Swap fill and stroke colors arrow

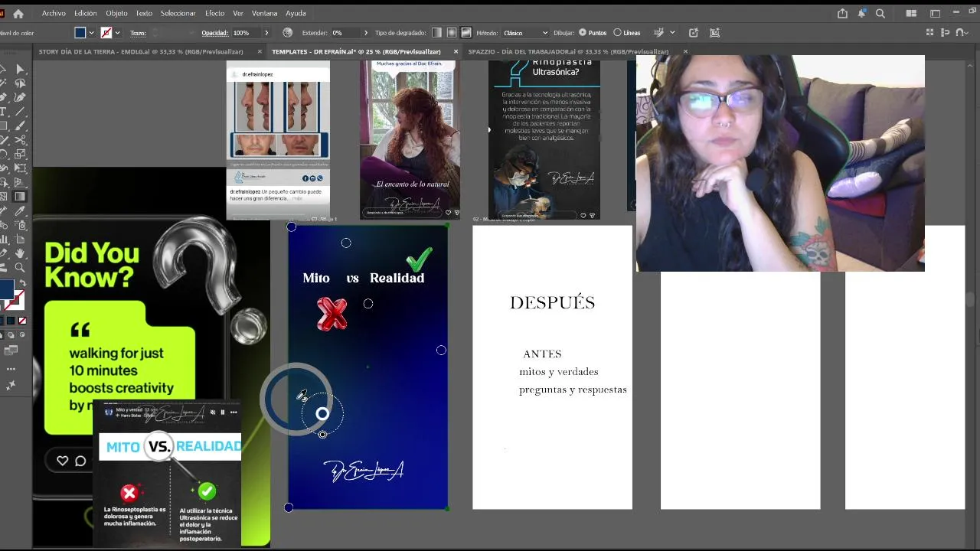click(23, 283)
